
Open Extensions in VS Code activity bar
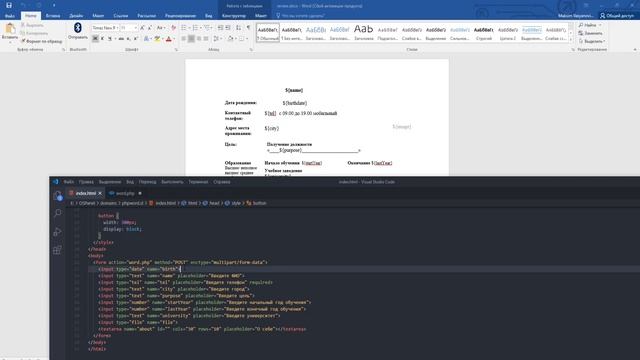tap(58, 250)
